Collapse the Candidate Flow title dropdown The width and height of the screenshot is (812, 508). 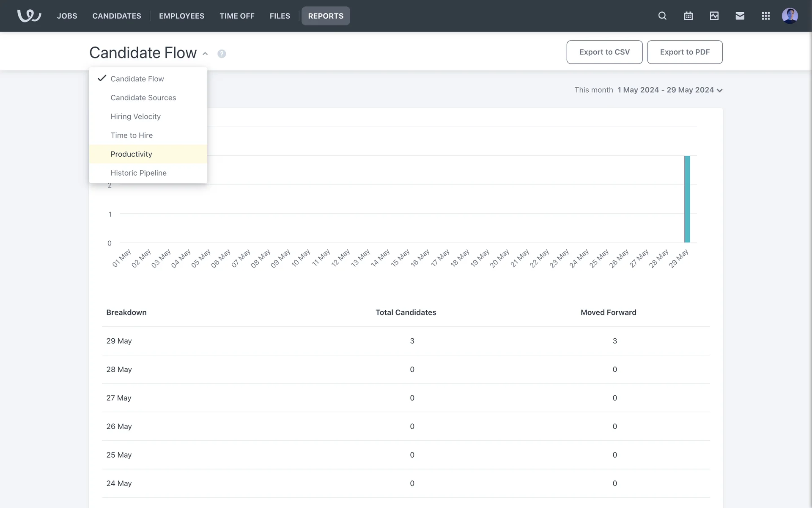pyautogui.click(x=205, y=54)
